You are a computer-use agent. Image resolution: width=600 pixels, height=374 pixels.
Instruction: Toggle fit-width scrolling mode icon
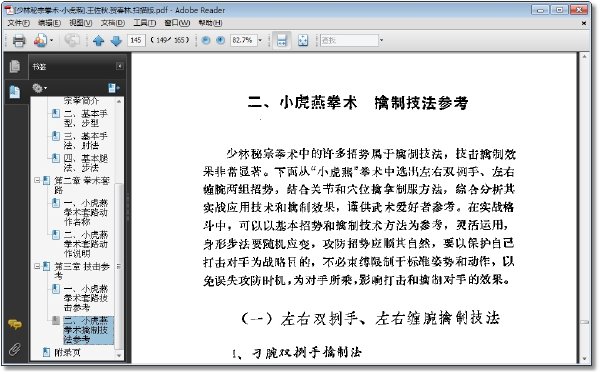click(x=282, y=40)
